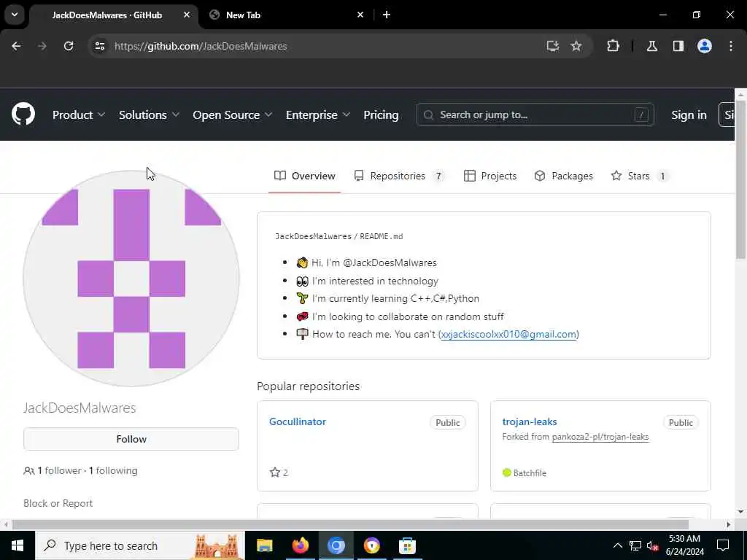View the 1 following link
The height and width of the screenshot is (560, 747).
click(113, 470)
